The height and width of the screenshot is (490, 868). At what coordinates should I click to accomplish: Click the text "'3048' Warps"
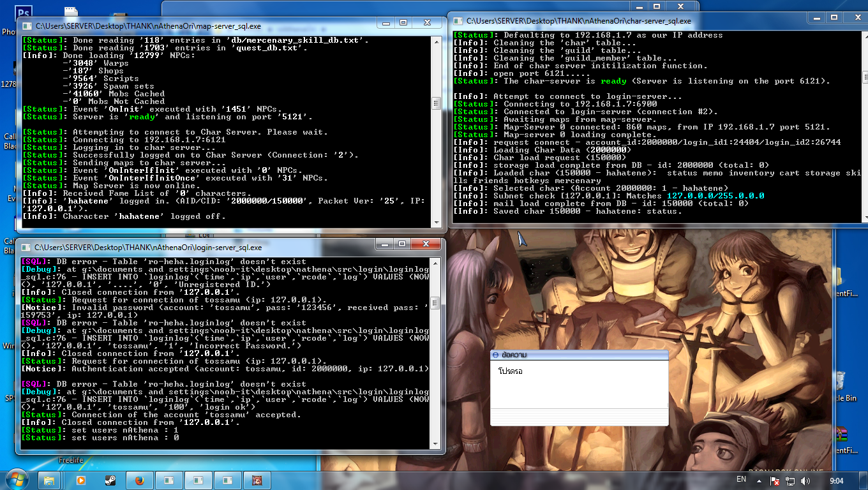(96, 63)
